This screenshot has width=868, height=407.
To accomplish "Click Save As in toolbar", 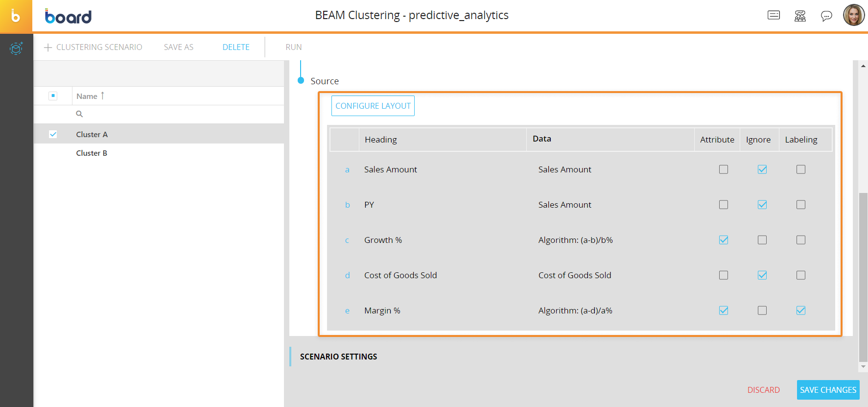I will click(x=178, y=47).
